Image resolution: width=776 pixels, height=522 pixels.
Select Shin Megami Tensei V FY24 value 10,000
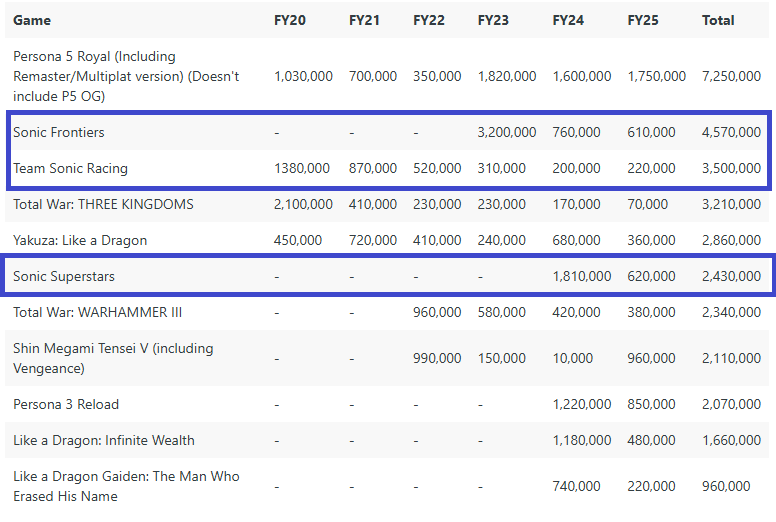(x=573, y=358)
